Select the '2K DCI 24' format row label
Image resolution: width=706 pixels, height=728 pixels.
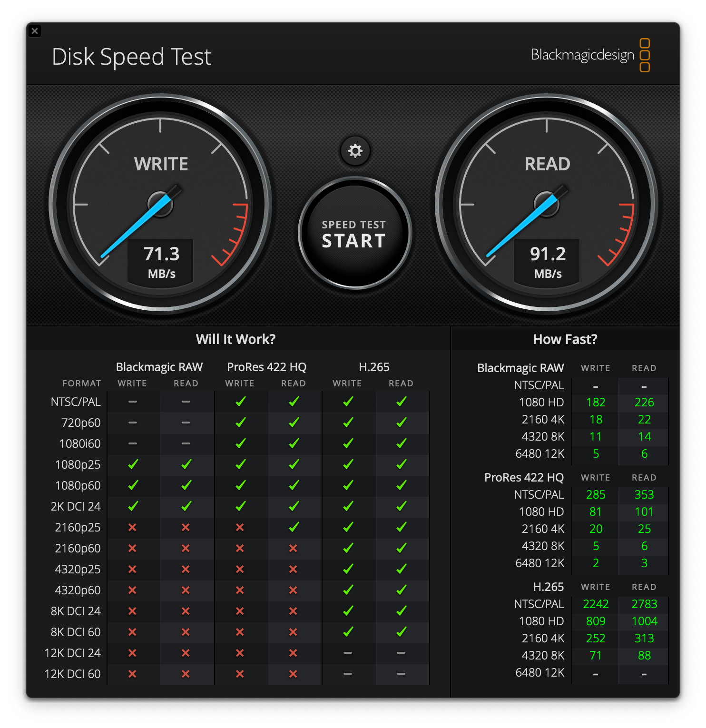point(76,506)
